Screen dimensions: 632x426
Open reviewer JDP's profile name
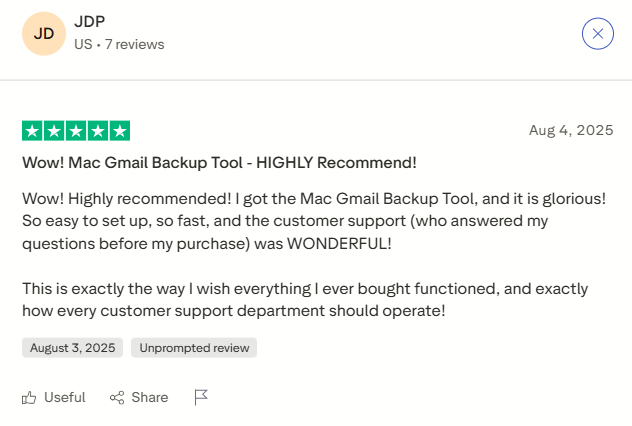90,22
